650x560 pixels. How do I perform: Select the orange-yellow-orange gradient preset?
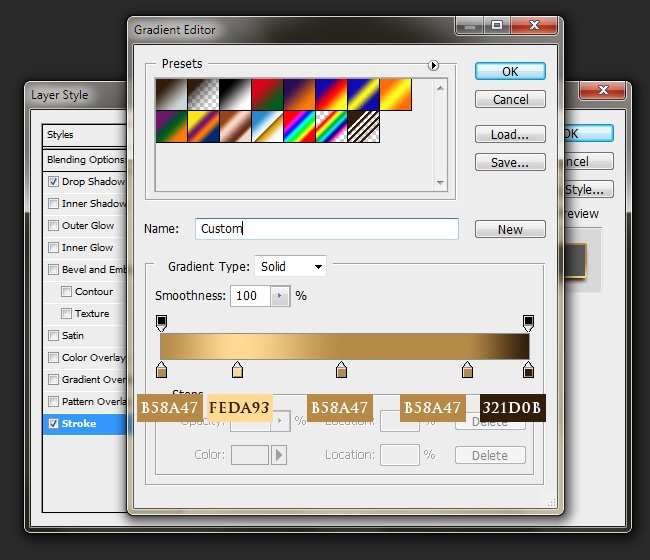pos(395,95)
